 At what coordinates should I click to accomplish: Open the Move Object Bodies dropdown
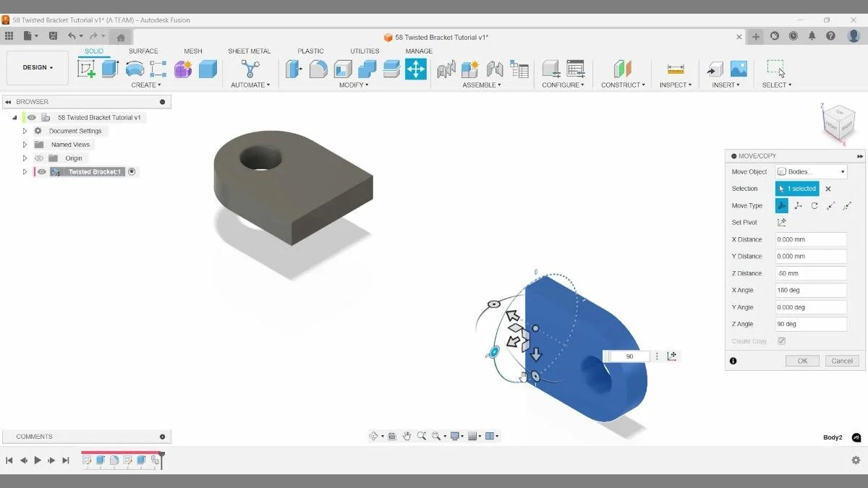tap(811, 172)
